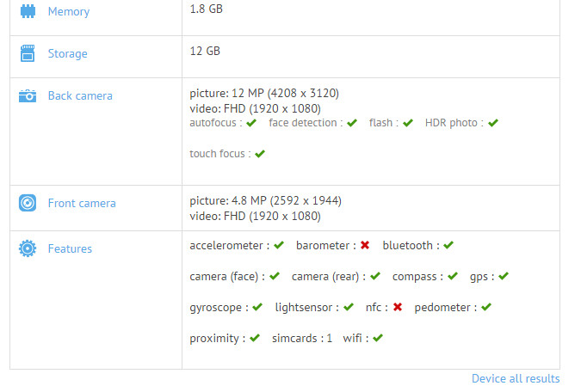Click the 12 GB storage value
This screenshot has height=392, width=581.
205,51
